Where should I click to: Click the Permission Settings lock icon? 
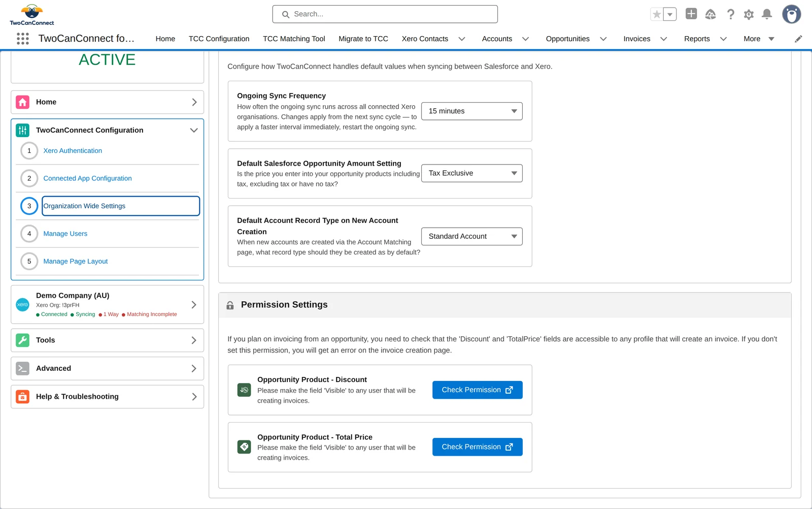(230, 305)
